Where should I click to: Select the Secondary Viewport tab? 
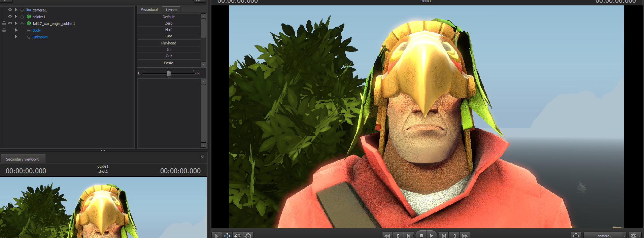pyautogui.click(x=23, y=159)
